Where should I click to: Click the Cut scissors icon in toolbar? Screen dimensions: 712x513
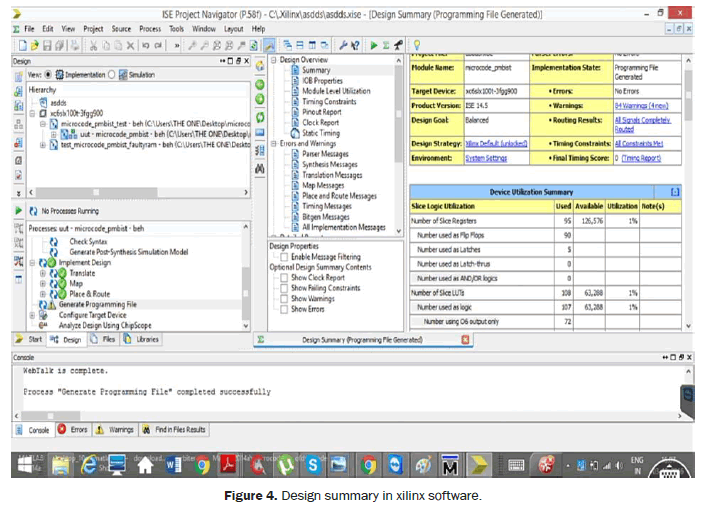[93, 46]
